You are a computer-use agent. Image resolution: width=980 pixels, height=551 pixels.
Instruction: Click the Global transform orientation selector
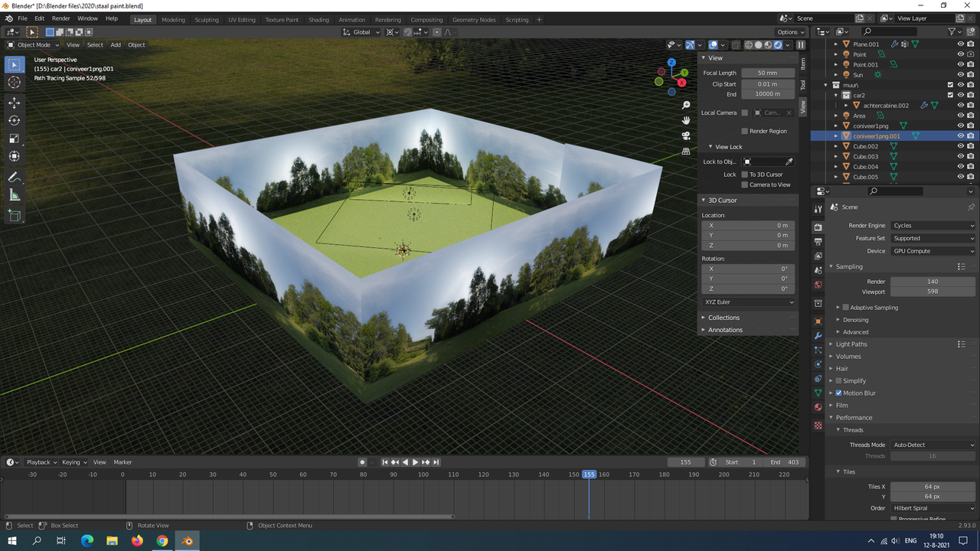[x=361, y=32]
